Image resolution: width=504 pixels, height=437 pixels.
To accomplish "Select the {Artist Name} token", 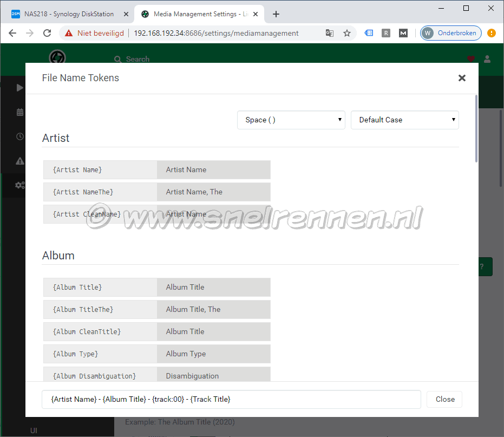I will point(100,170).
